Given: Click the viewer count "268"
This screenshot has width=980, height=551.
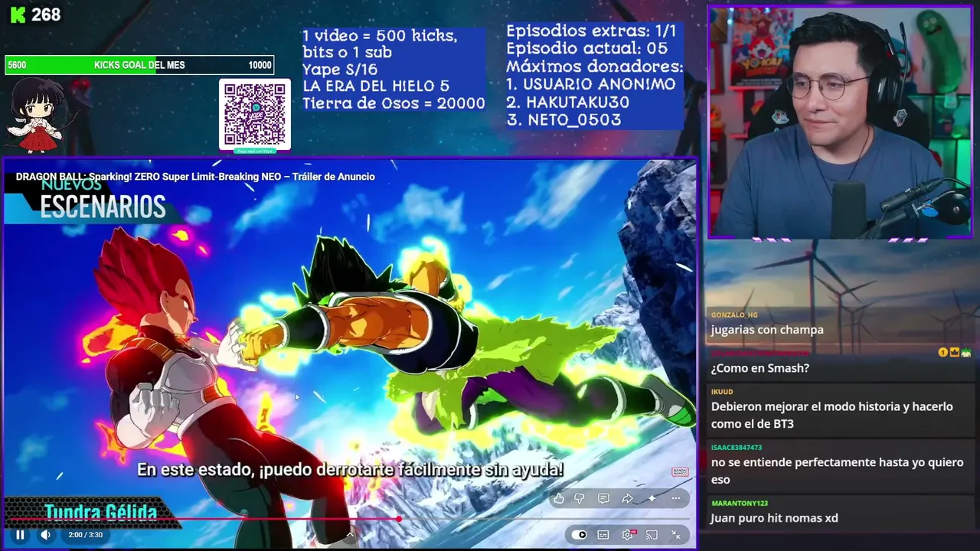Looking at the screenshot, I should 46,15.
